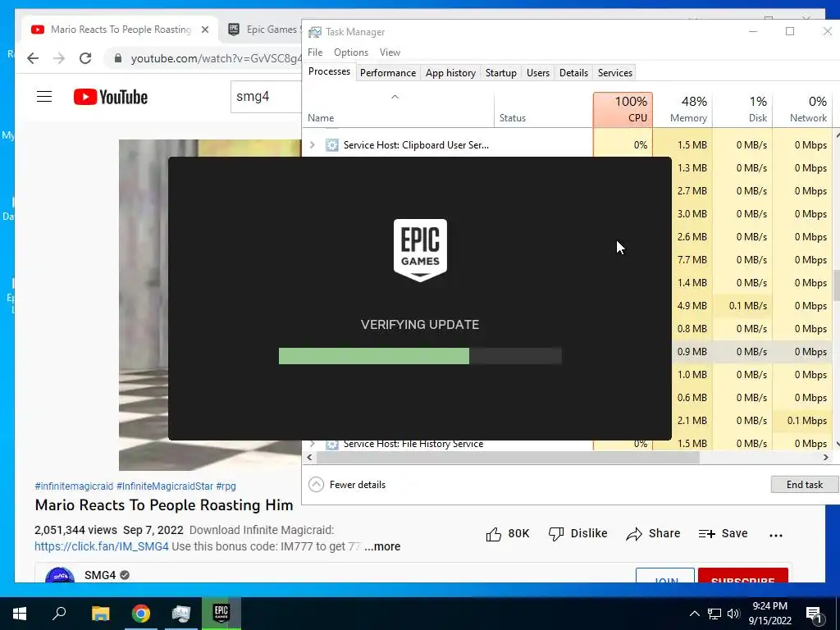The width and height of the screenshot is (840, 630).
Task: Switch to the App history tab
Action: (x=450, y=73)
